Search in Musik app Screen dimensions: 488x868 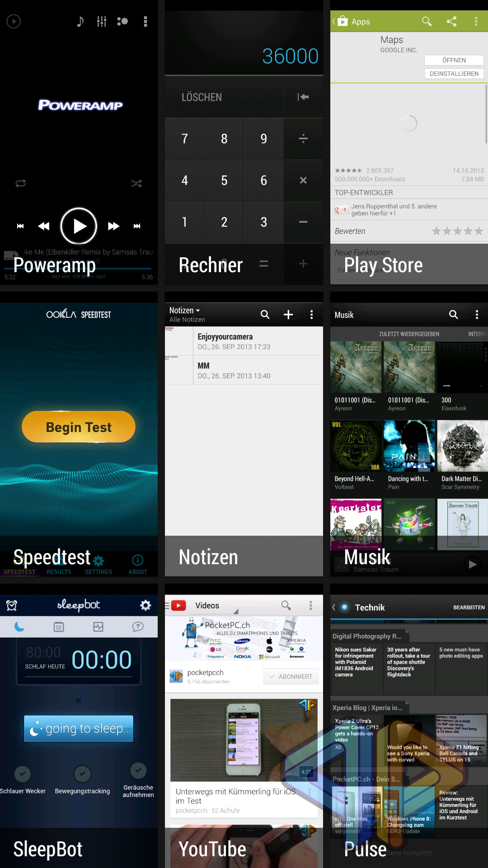(x=454, y=315)
